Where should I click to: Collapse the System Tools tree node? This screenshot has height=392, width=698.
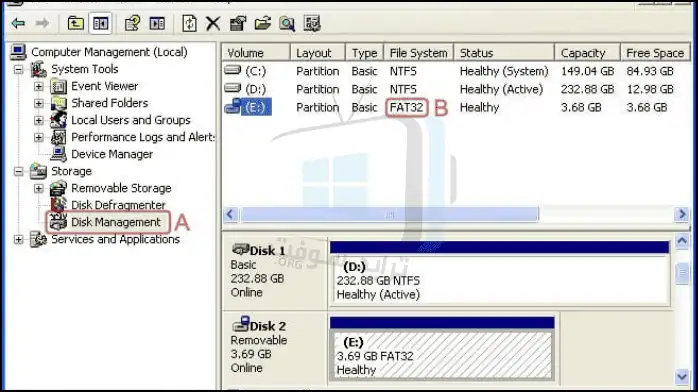pyautogui.click(x=19, y=69)
